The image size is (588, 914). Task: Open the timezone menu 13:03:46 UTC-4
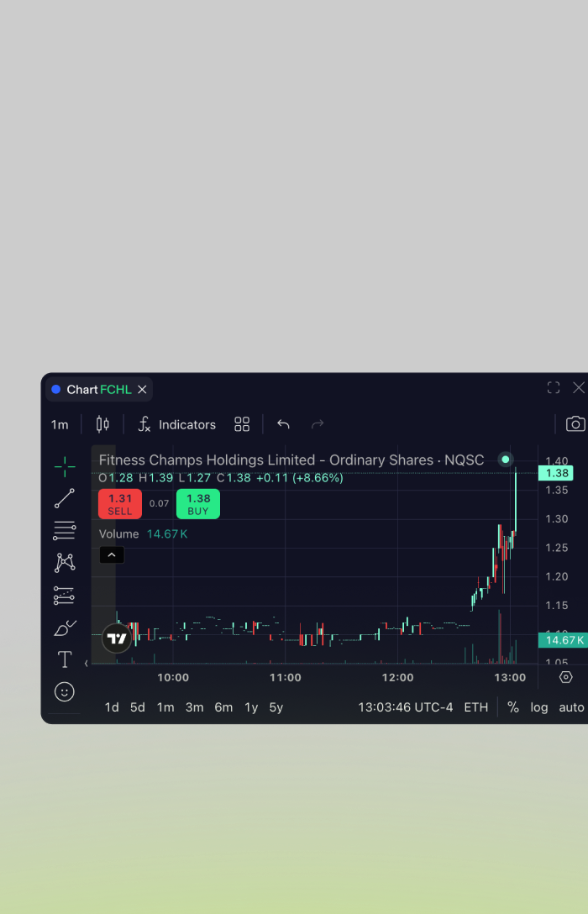pos(405,707)
